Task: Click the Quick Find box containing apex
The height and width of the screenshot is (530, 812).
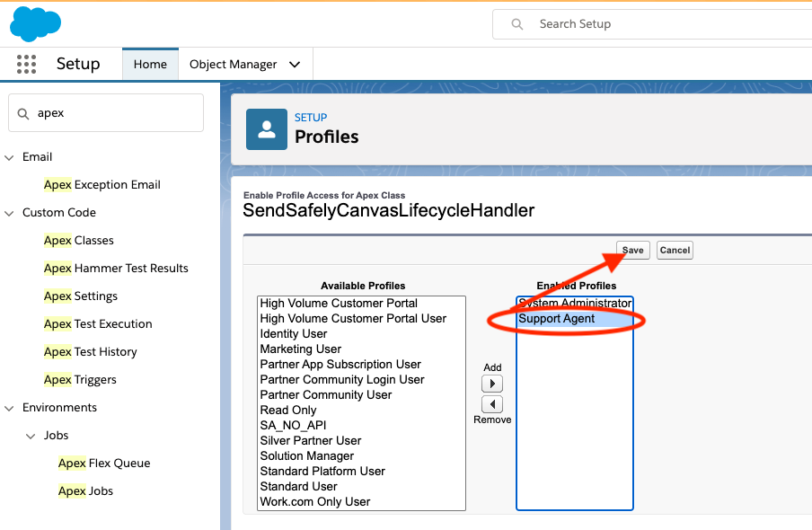Action: pyautogui.click(x=106, y=113)
